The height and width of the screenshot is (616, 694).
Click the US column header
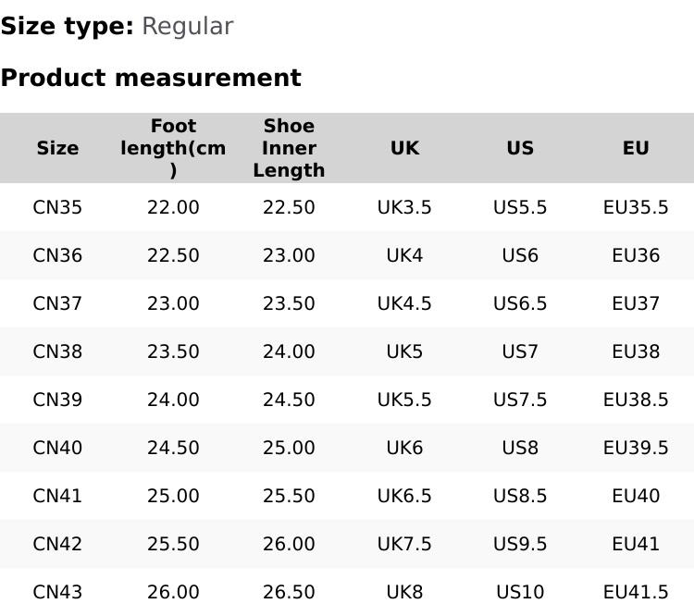click(520, 148)
